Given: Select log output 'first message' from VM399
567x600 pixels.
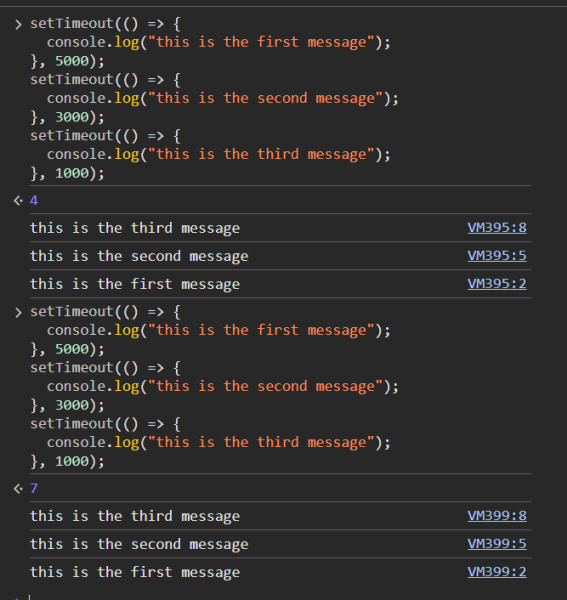Looking at the screenshot, I should pyautogui.click(x=135, y=572).
